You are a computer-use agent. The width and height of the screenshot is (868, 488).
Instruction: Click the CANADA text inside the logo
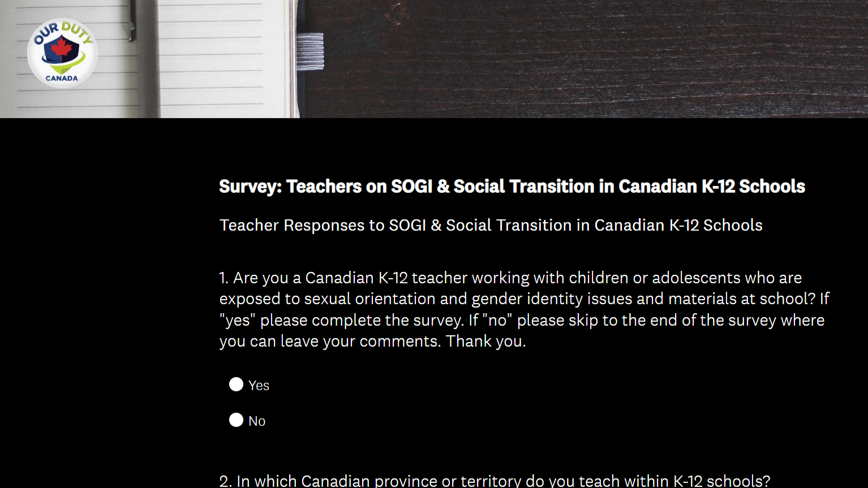tap(62, 78)
